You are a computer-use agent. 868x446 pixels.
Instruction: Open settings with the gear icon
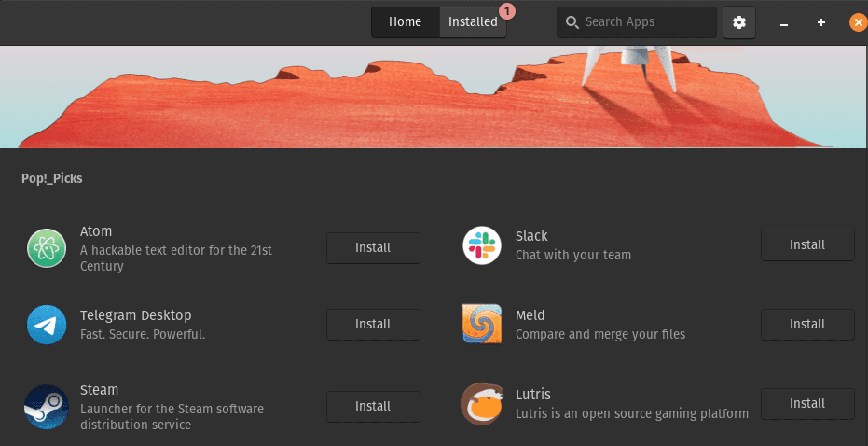click(x=739, y=22)
